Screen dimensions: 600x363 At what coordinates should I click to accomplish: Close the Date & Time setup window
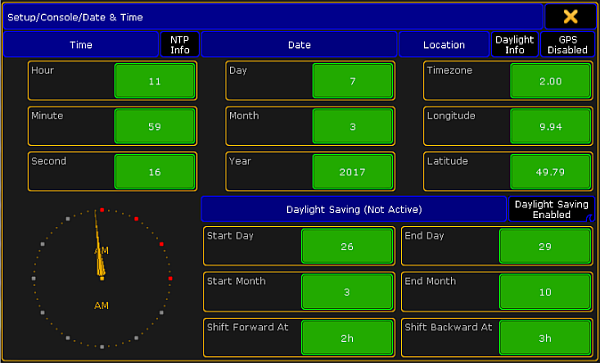[570, 17]
